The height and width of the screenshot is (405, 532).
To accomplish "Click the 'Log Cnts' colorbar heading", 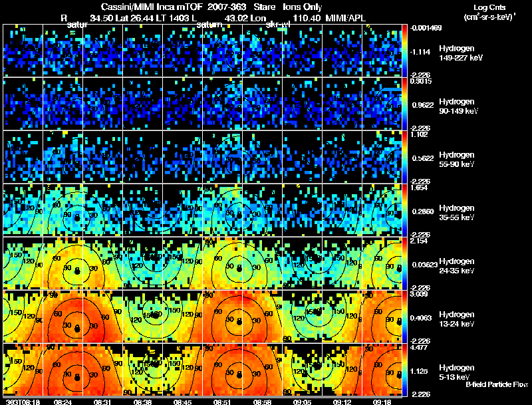I will (489, 7).
